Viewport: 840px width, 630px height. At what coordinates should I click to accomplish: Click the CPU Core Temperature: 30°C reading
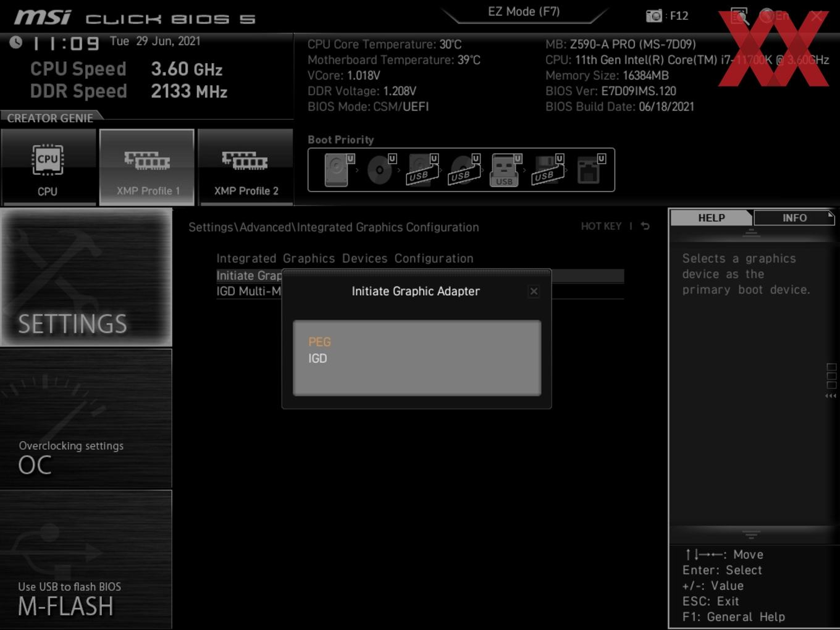[384, 44]
